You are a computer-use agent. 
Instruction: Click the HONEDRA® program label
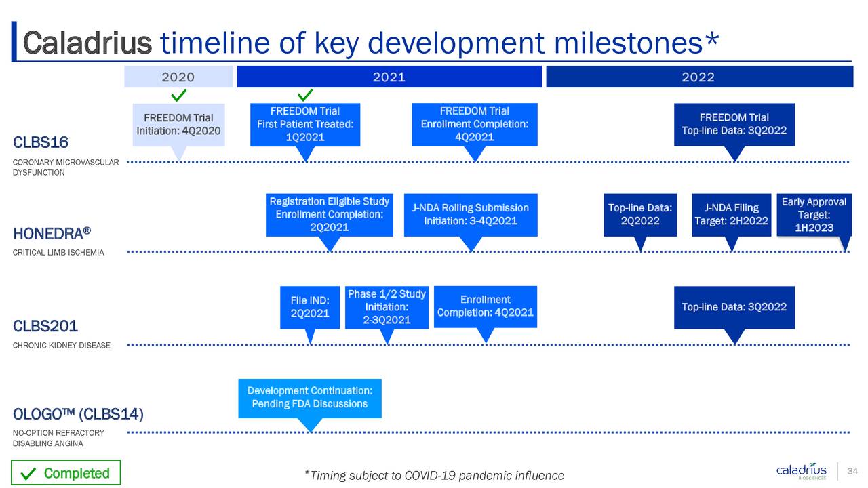pos(52,234)
